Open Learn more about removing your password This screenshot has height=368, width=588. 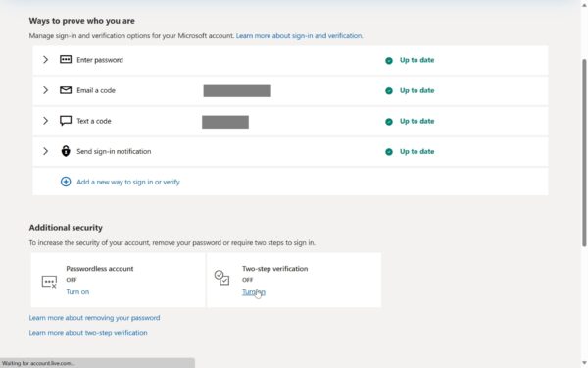coord(94,318)
